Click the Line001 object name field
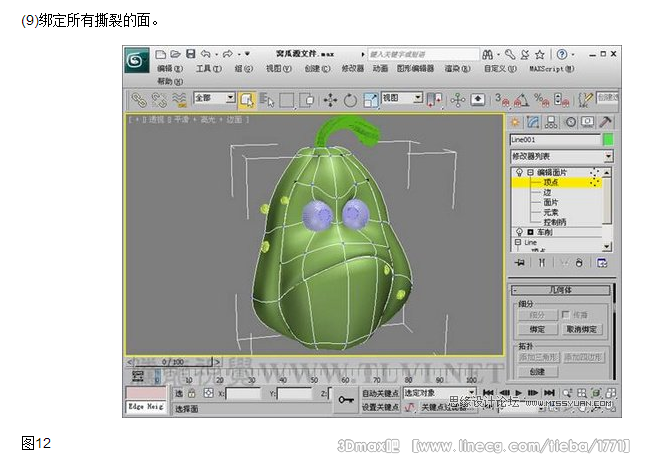659x463 pixels. coord(555,140)
